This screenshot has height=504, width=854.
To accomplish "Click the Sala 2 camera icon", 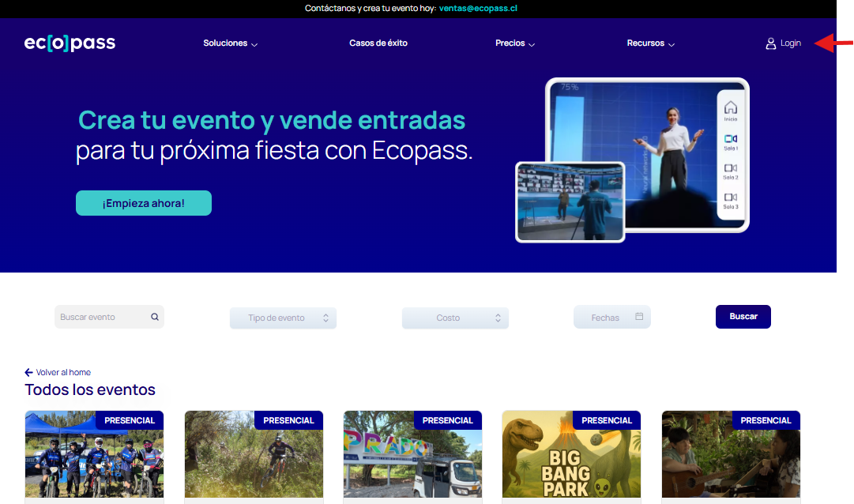I will pyautogui.click(x=731, y=168).
